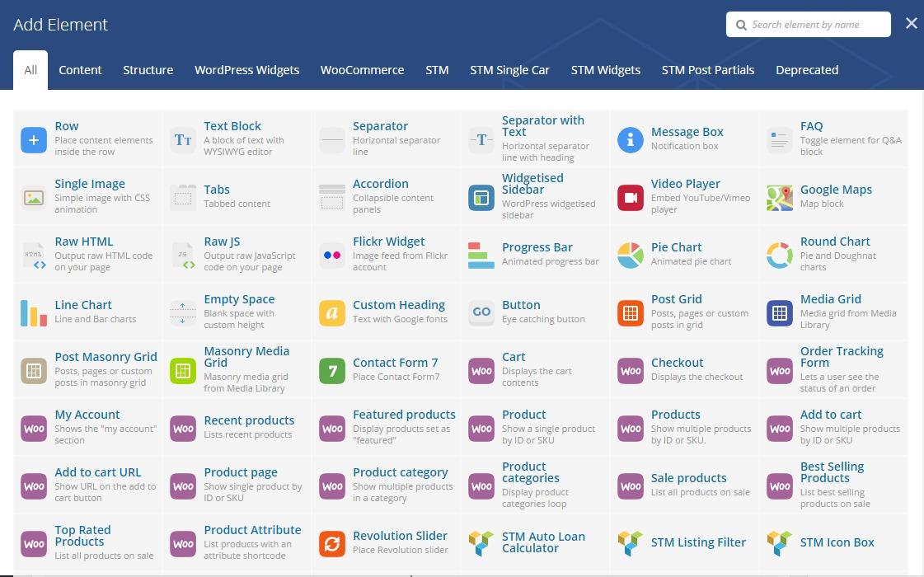Switch to the All tab
This screenshot has width=924, height=577.
click(x=30, y=70)
